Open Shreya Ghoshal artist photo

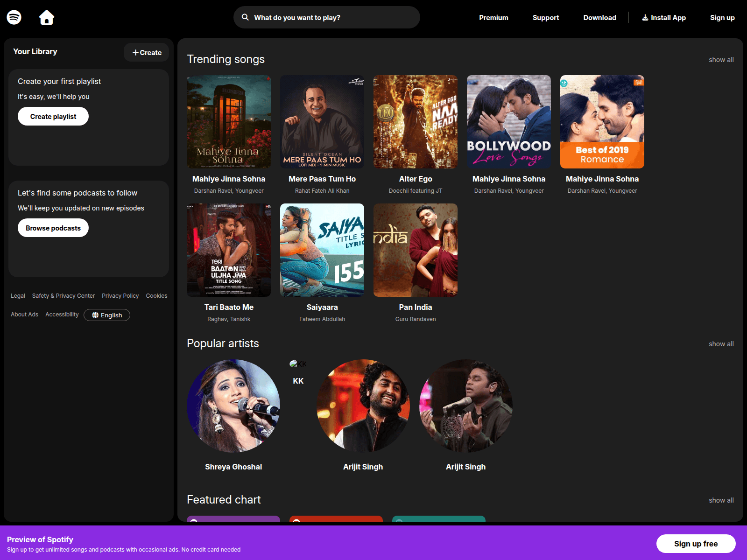pos(233,406)
